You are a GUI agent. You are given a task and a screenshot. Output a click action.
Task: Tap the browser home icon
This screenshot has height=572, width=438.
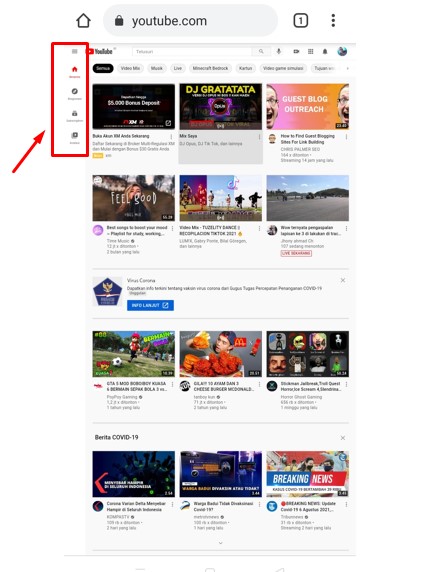pyautogui.click(x=83, y=20)
